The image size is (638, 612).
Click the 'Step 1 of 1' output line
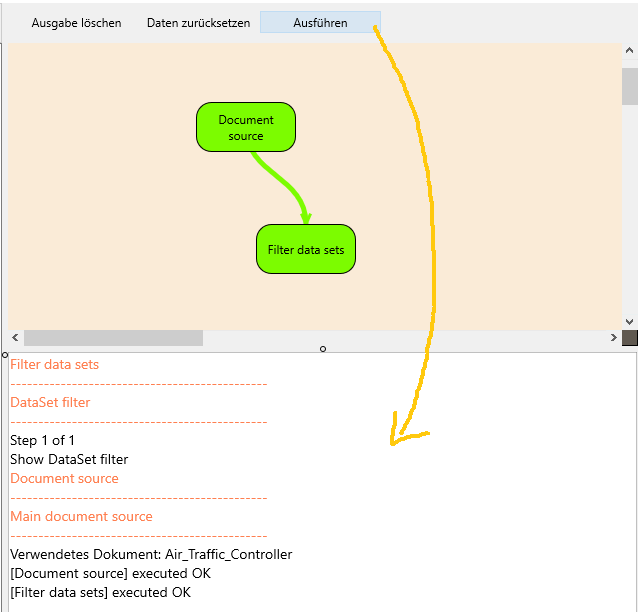(42, 440)
